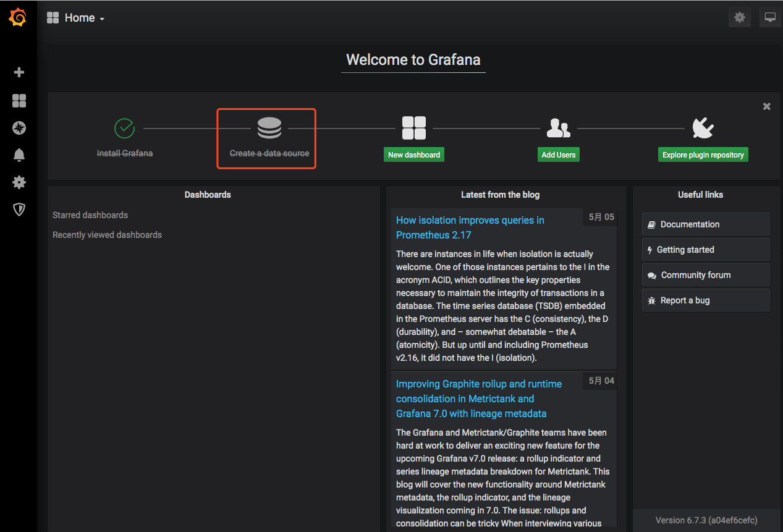This screenshot has width=783, height=532.
Task: Click the Useful links panel title
Action: 700,195
